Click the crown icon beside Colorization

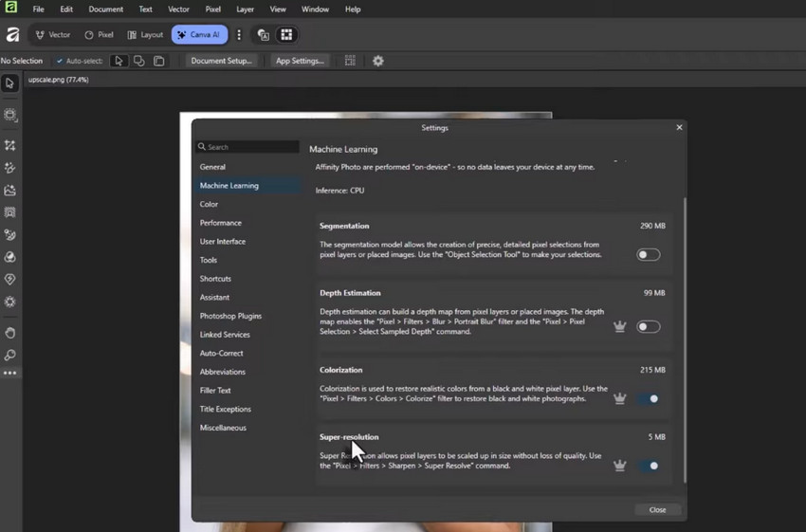620,399
